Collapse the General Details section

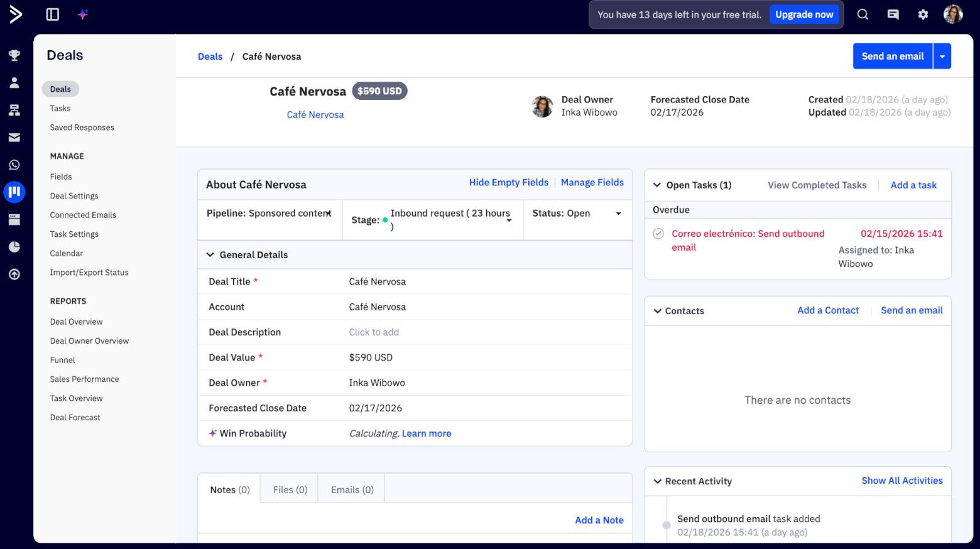point(210,254)
